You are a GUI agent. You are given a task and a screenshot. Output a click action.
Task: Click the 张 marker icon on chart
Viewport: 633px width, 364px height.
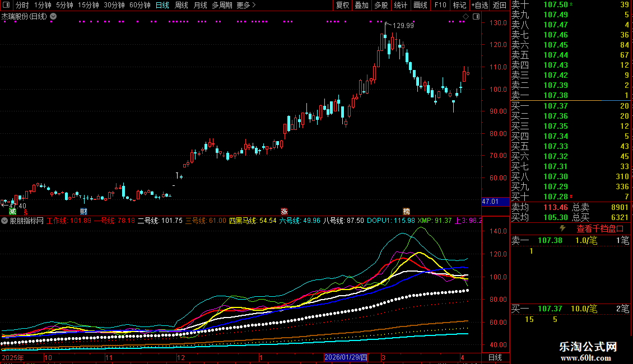point(284,211)
